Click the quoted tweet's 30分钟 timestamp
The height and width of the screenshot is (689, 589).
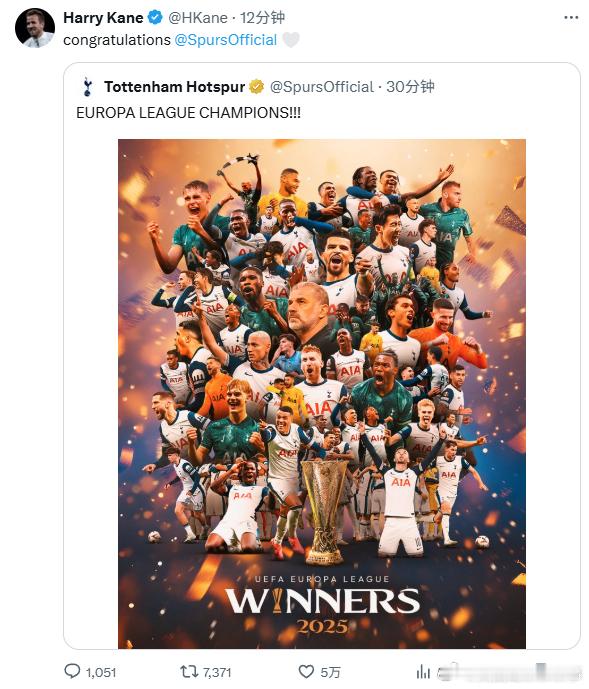click(410, 87)
